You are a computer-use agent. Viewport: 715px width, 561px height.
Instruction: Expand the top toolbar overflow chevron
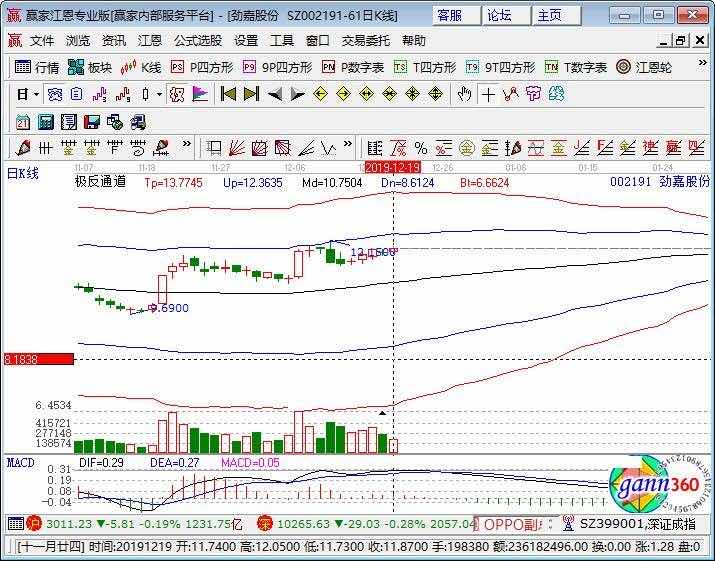point(703,63)
